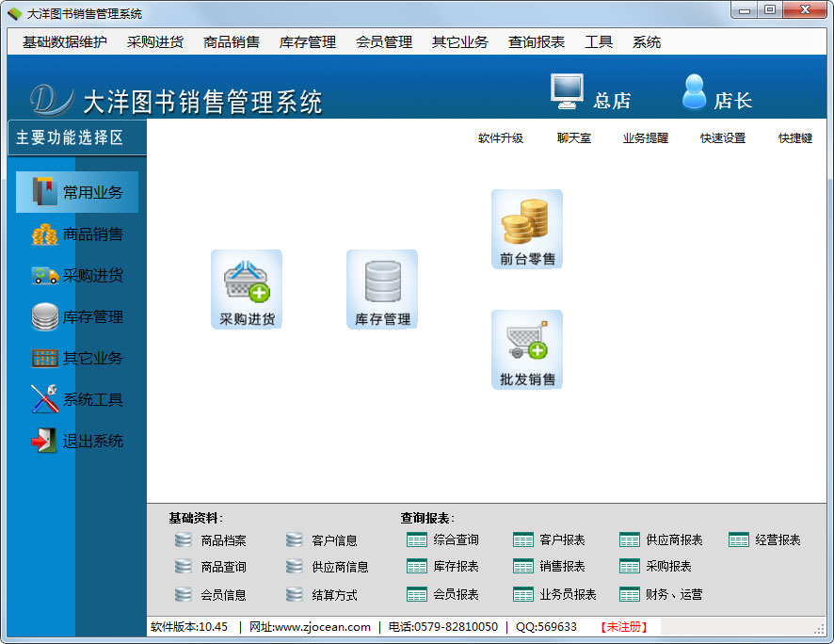
Task: Open the 库存报表 report
Action: tap(442, 567)
